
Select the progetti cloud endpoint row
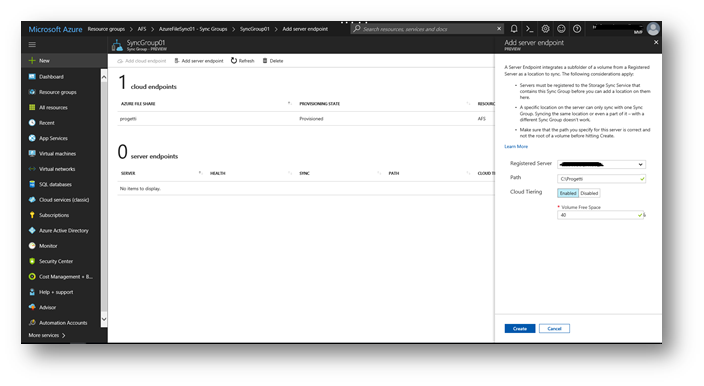(305, 119)
